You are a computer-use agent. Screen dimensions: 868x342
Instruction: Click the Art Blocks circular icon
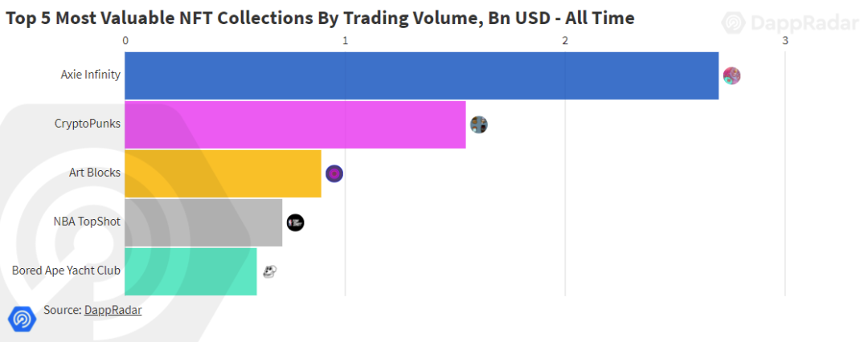pyautogui.click(x=334, y=173)
